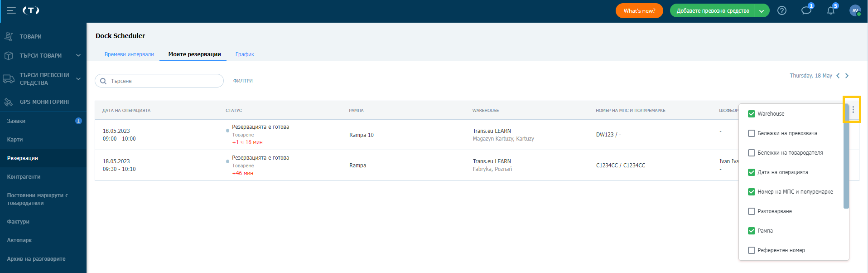This screenshot has width=868, height=273.
Task: Check the Референтен номер checkbox
Action: pyautogui.click(x=752, y=250)
